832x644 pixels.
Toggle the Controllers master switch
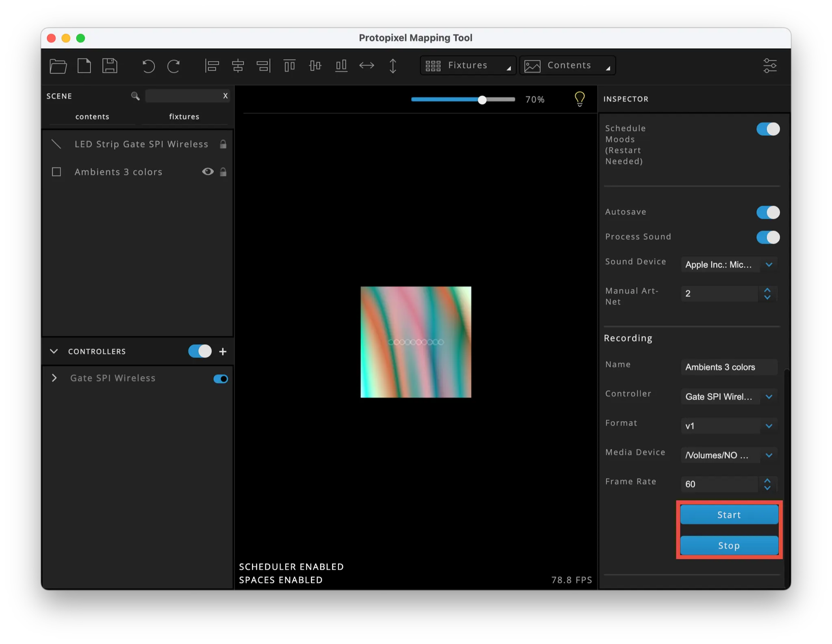[x=200, y=351]
